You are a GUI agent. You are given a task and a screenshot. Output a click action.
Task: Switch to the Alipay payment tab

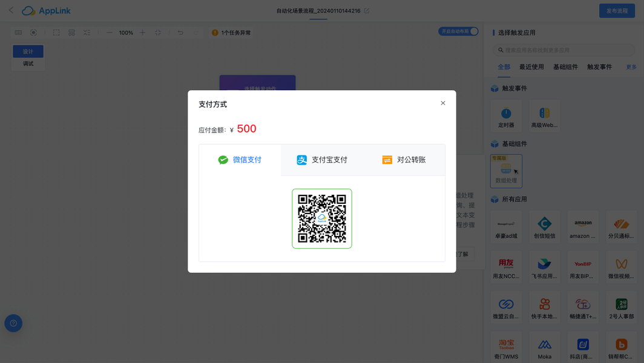(322, 160)
